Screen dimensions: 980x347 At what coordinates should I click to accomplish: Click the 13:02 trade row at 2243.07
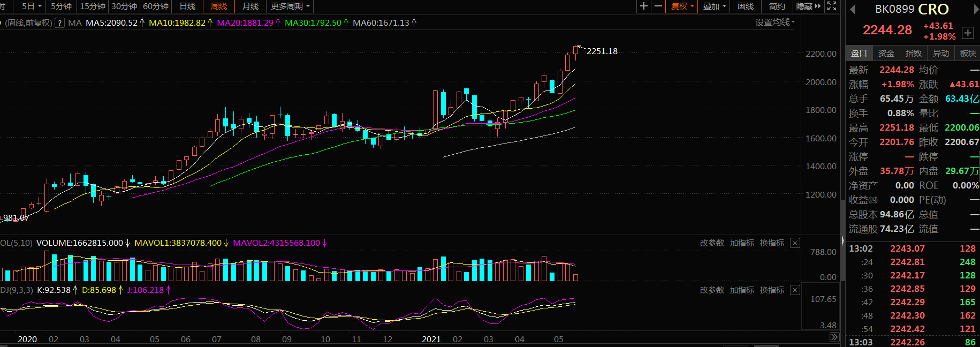coord(912,248)
